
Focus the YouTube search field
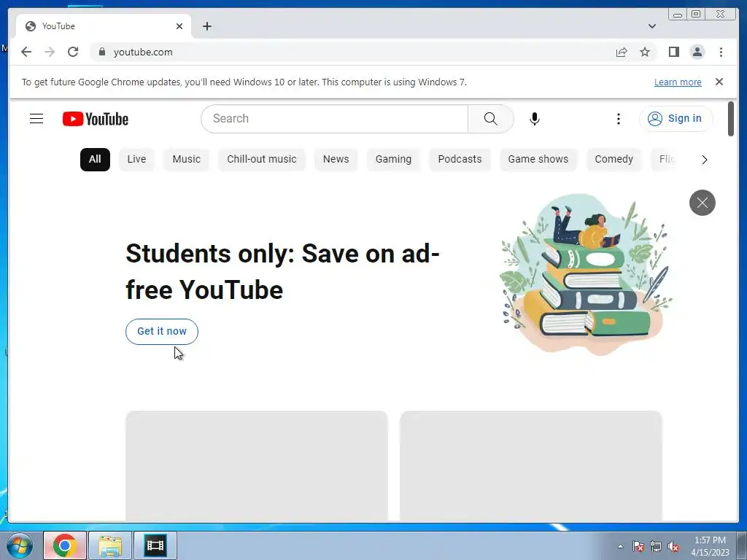[x=334, y=119]
